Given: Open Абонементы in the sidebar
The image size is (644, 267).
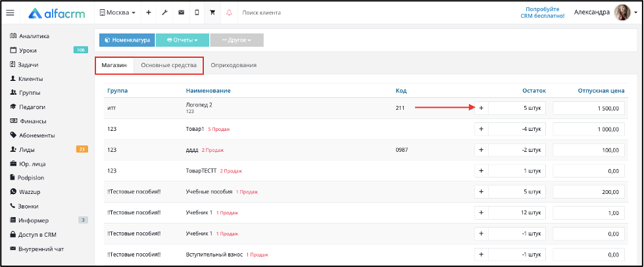Looking at the screenshot, I should click(32, 135).
